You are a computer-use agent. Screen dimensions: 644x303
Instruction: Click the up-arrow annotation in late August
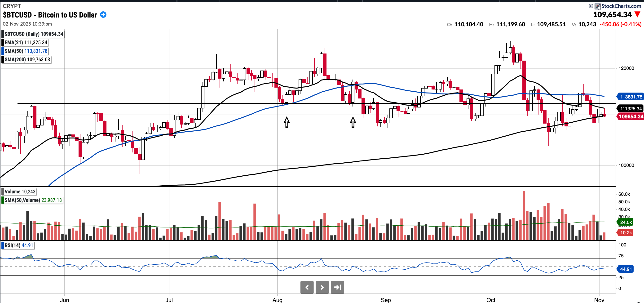click(x=353, y=122)
